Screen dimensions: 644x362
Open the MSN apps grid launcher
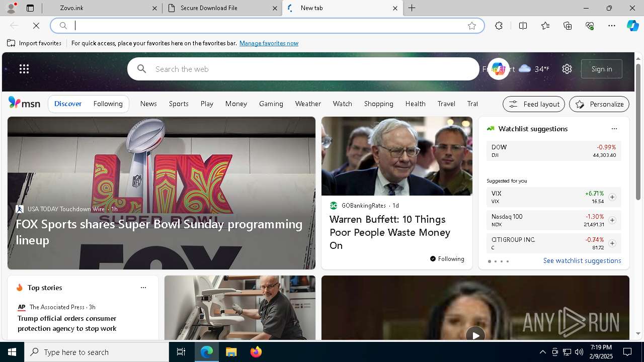24,69
